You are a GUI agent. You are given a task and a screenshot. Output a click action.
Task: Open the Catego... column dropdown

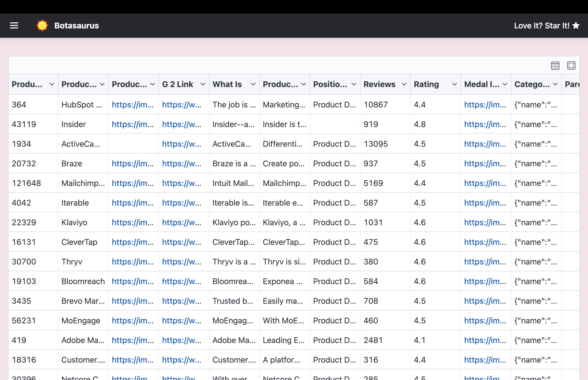555,84
